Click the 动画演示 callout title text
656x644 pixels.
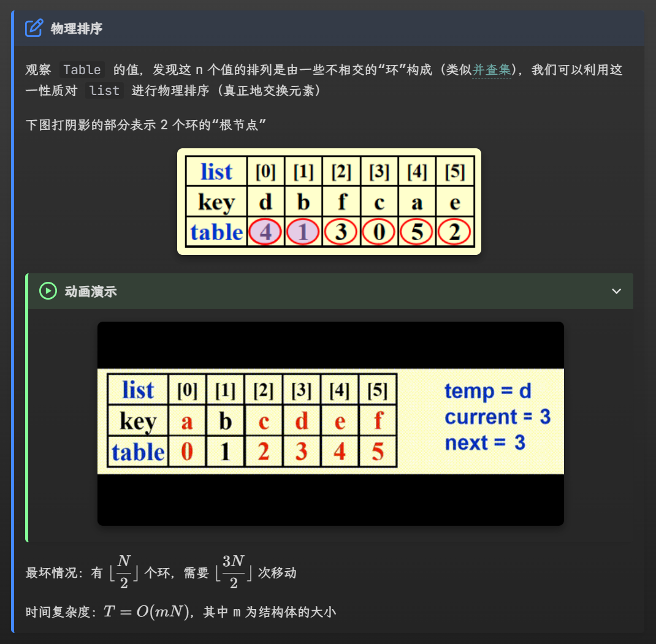point(91,292)
